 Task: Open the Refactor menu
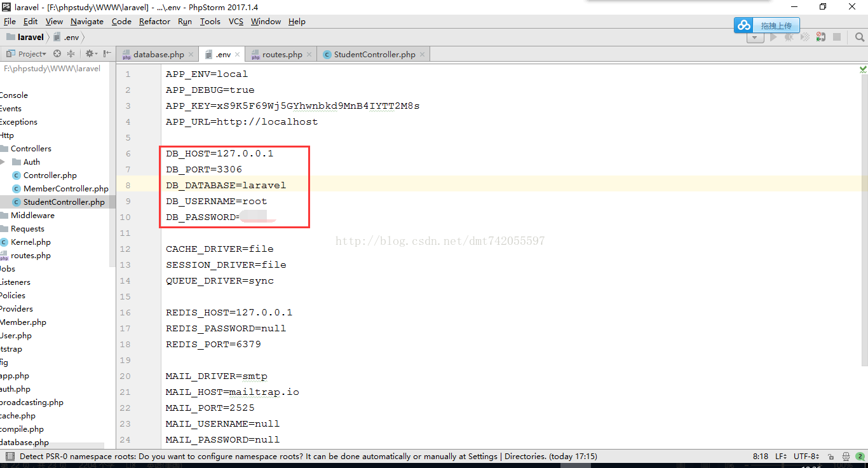tap(154, 21)
